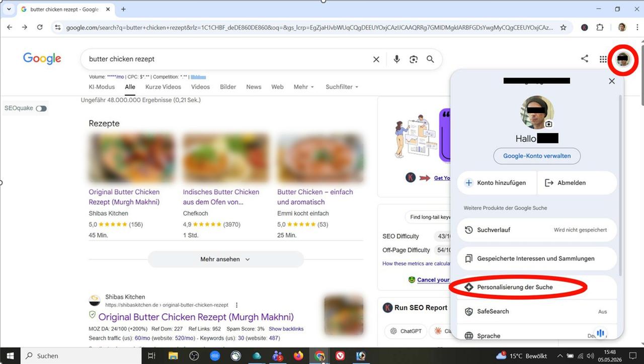Click the browser address bar
Screen dimensions: 644x364
tap(309, 27)
